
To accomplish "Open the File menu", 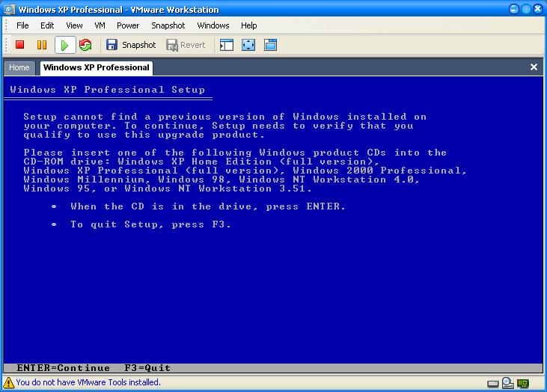I will pos(22,25).
